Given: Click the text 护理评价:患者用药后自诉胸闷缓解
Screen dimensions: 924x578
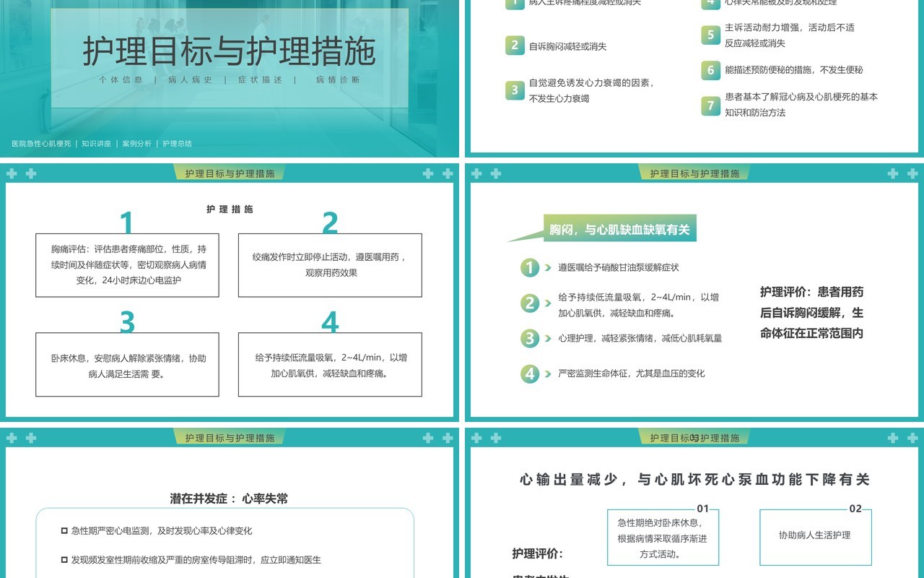Looking at the screenshot, I should pos(811,313).
